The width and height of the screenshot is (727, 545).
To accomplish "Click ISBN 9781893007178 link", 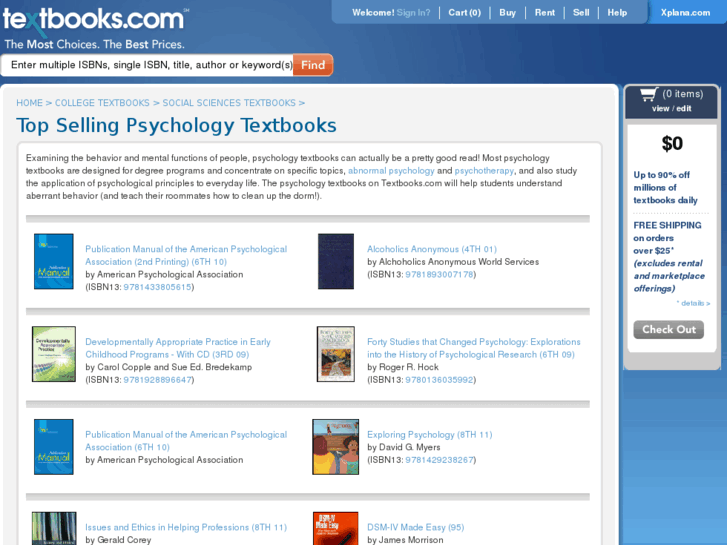I will [439, 275].
